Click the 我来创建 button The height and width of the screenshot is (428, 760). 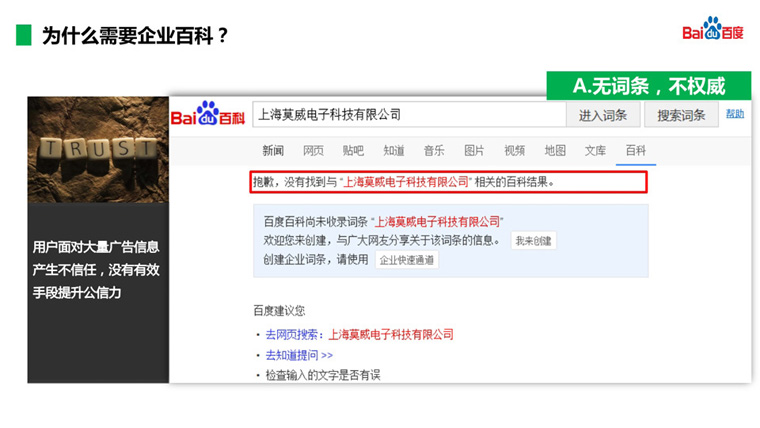(x=533, y=241)
